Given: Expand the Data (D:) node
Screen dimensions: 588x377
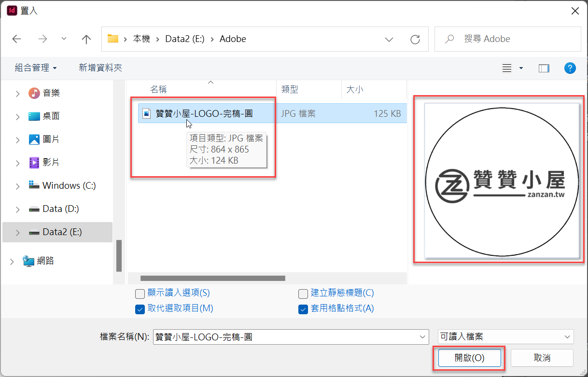Looking at the screenshot, I should click(18, 209).
